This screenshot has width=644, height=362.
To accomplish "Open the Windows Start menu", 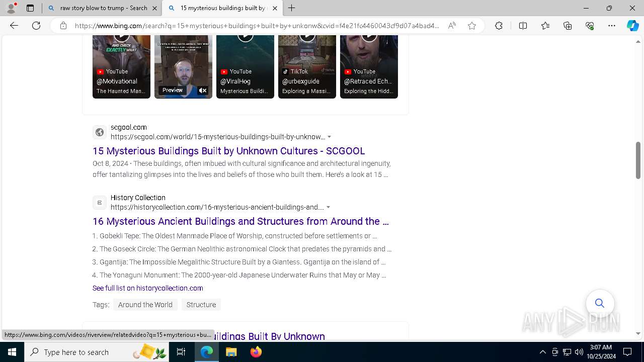I will click(12, 352).
